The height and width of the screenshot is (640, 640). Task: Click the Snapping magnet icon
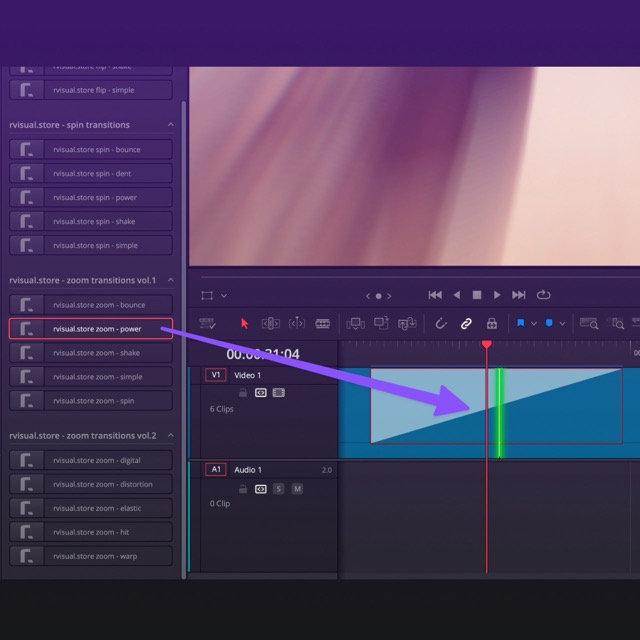(x=440, y=323)
